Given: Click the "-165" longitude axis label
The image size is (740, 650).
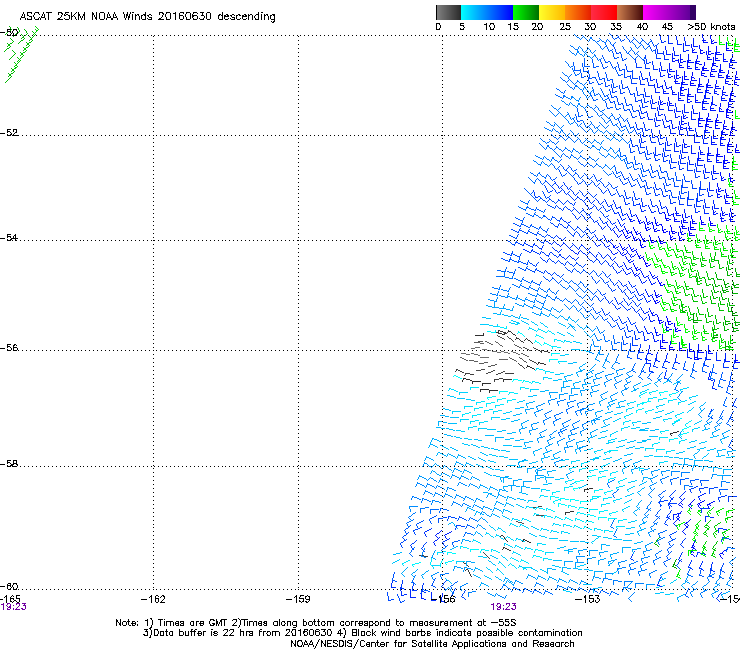Looking at the screenshot, I should (10, 599).
